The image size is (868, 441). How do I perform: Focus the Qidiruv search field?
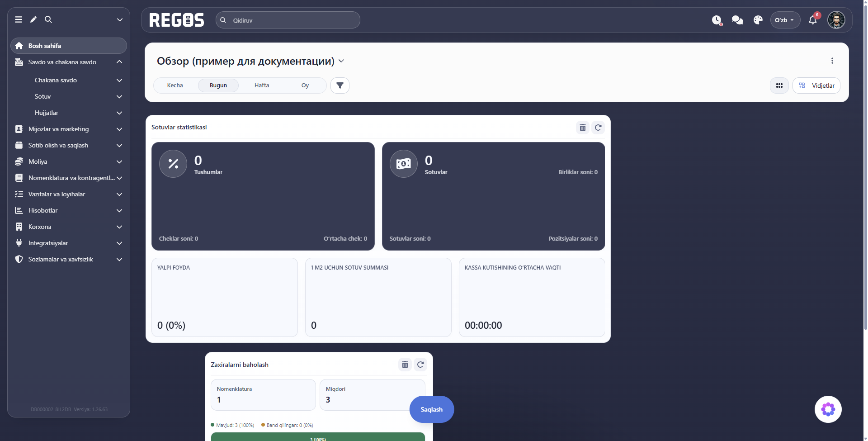coord(288,20)
